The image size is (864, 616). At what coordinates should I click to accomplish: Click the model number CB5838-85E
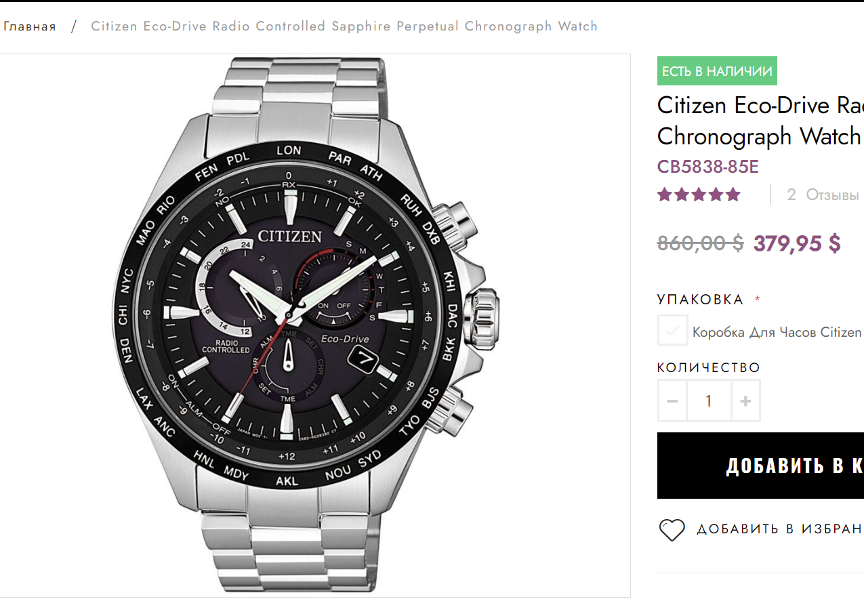coord(707,167)
